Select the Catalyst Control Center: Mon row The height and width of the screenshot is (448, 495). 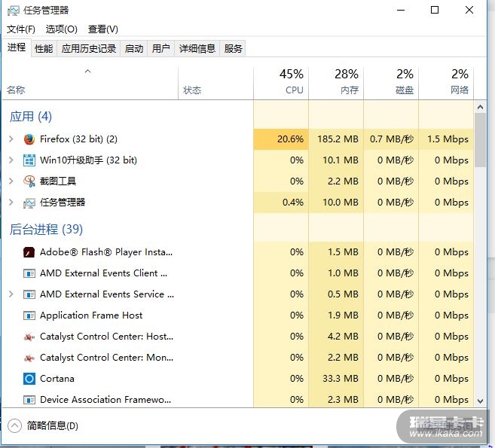tap(106, 358)
